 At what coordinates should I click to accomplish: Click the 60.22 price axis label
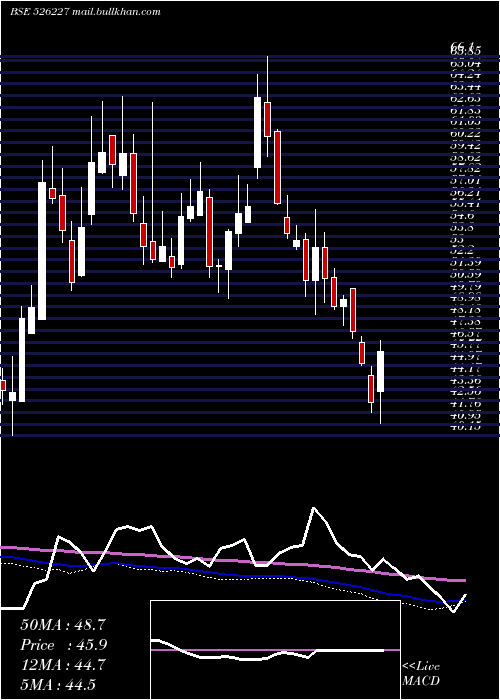click(x=465, y=133)
